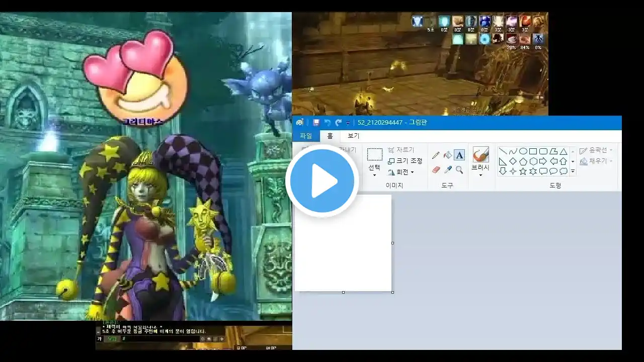Click the "도형" group label
644x362 pixels.
tap(555, 185)
